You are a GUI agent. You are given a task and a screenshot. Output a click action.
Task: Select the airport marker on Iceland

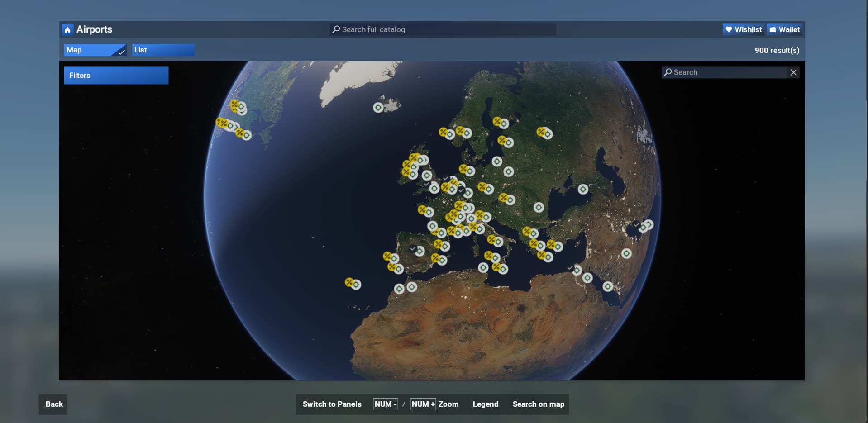pos(378,108)
